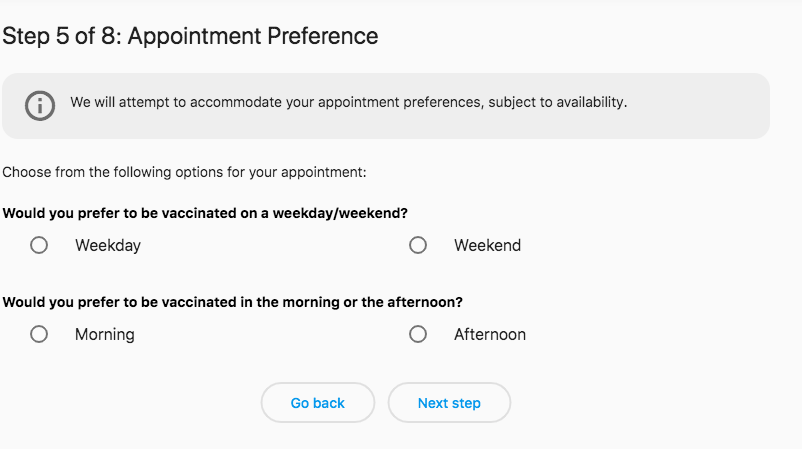
Task: Go back to the previous step
Action: coord(318,402)
